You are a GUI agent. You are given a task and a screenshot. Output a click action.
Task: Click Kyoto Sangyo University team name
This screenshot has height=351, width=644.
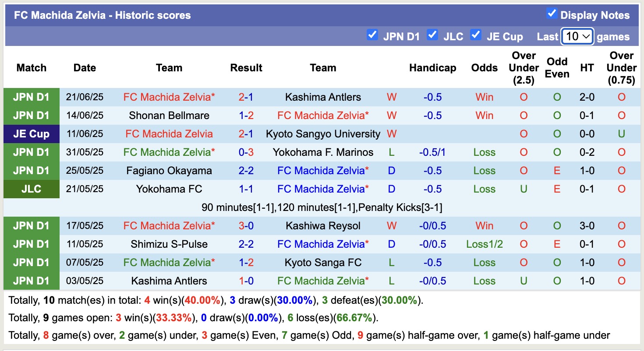pos(323,134)
